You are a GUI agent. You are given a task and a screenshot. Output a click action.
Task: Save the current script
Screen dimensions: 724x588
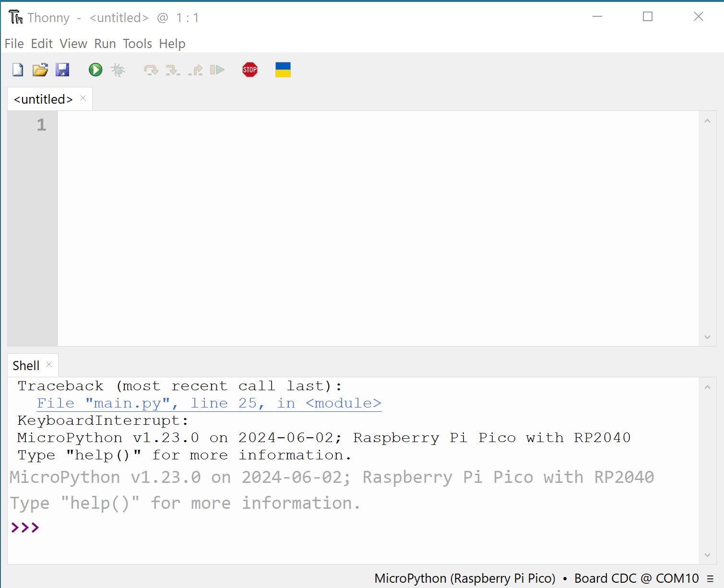pos(62,70)
